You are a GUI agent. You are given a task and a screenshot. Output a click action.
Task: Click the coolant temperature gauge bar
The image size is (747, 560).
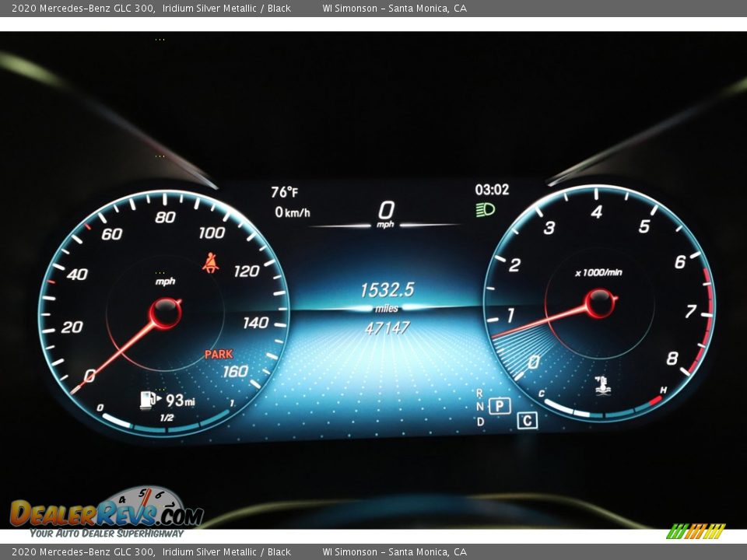click(602, 408)
